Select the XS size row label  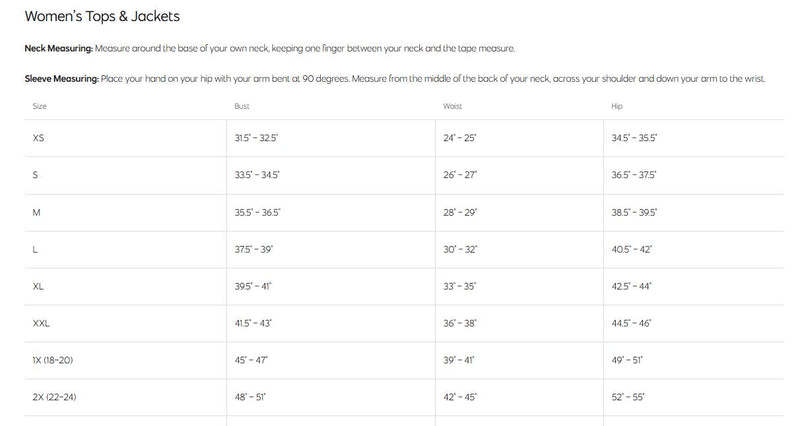(x=38, y=138)
